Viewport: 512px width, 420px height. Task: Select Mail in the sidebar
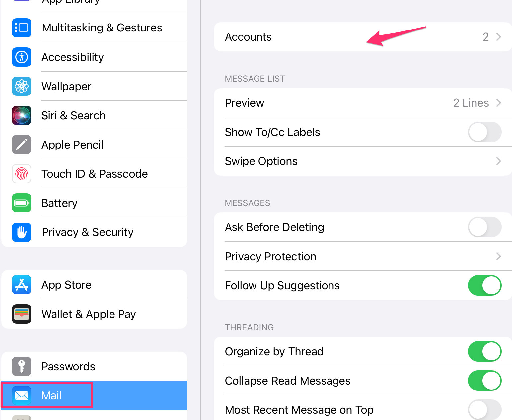point(51,395)
